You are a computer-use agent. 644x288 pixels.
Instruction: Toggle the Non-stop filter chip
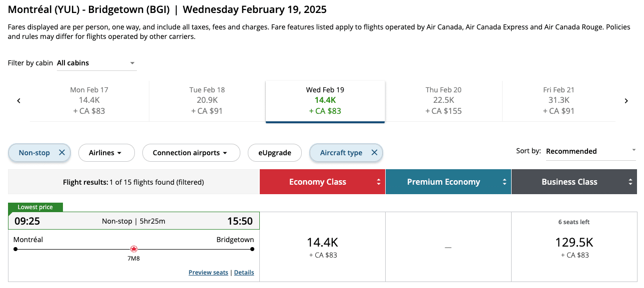click(34, 153)
